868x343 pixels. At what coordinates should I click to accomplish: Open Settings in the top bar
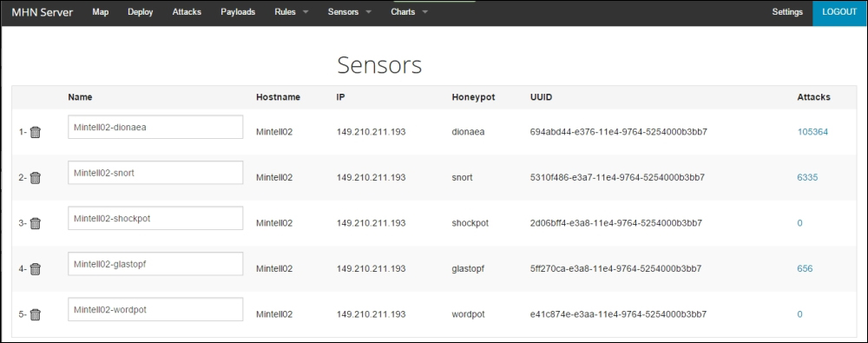[787, 12]
